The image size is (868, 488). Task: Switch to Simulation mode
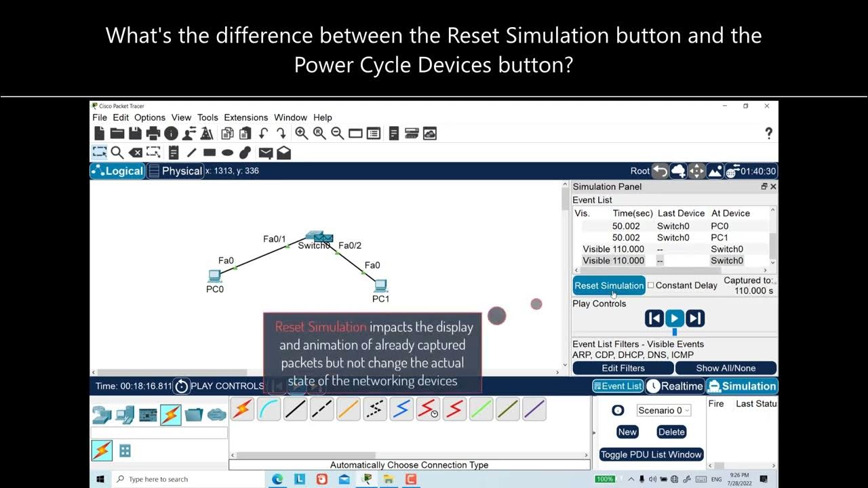pyautogui.click(x=741, y=386)
